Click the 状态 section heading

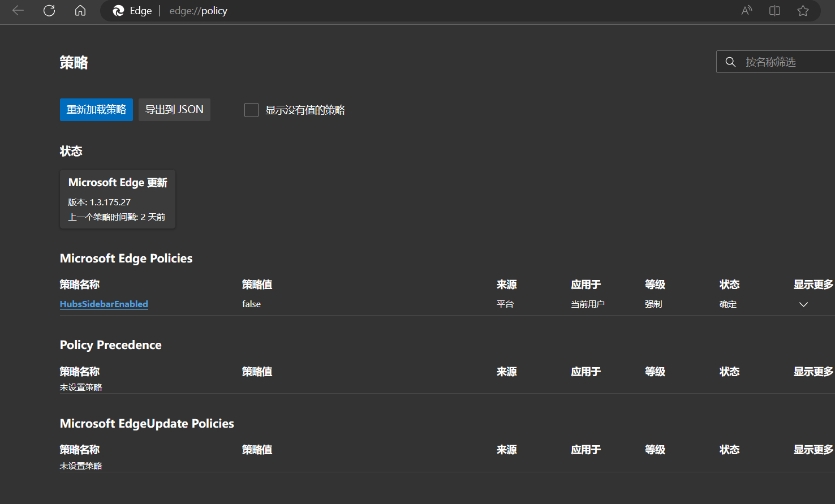(71, 151)
